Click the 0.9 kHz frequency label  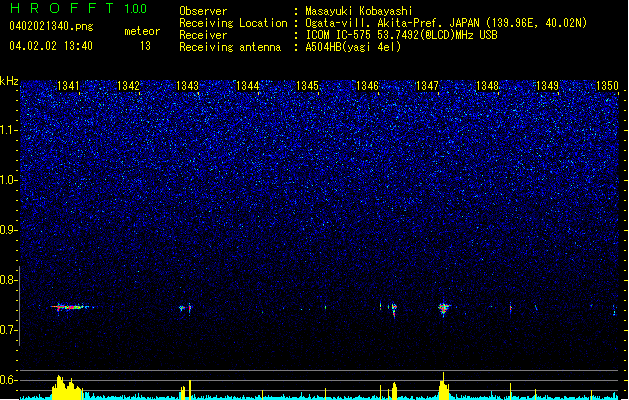pyautogui.click(x=9, y=230)
